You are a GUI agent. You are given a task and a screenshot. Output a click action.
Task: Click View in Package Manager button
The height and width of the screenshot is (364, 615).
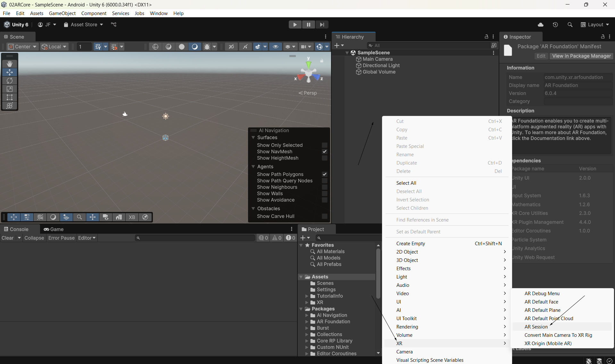click(581, 56)
